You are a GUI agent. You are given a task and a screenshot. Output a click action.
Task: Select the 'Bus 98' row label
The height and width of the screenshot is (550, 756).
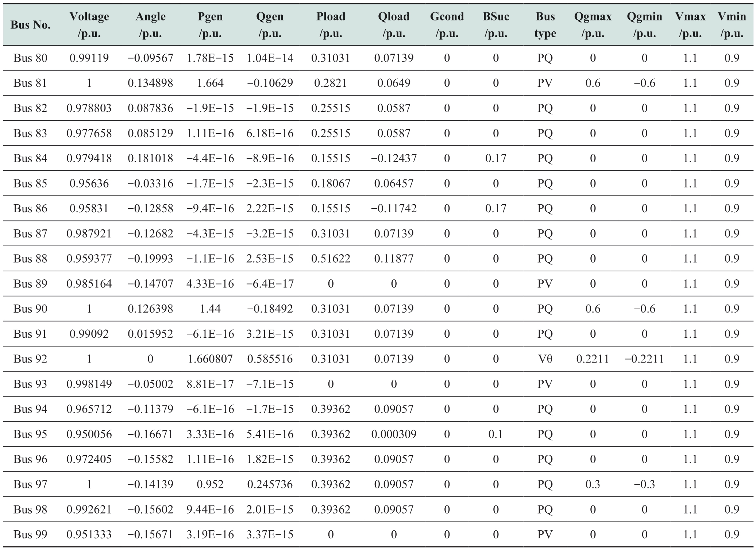pyautogui.click(x=30, y=510)
